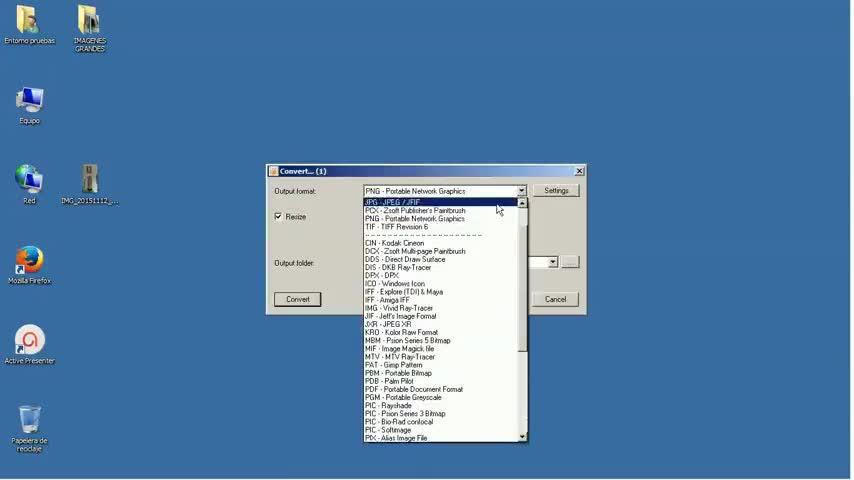This screenshot has height=480, width=854.
Task: Choose CIN - Kodak Cineon format
Action: point(441,243)
